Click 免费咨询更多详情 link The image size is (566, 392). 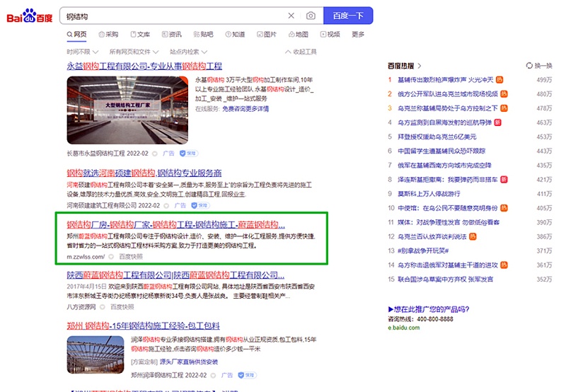pyautogui.click(x=246, y=109)
